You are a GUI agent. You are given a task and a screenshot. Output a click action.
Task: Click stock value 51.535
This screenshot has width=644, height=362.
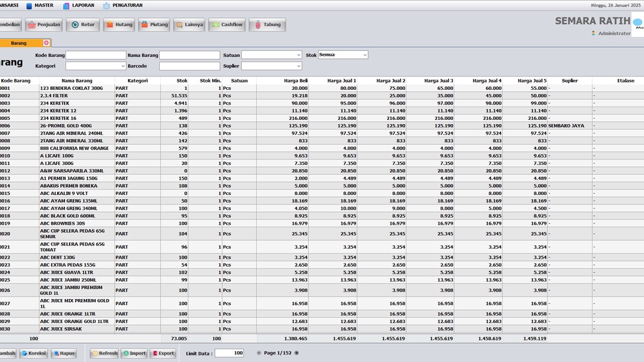180,96
